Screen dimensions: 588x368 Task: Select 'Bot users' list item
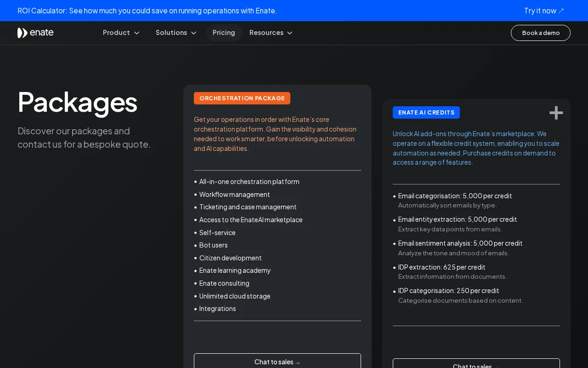coord(214,245)
